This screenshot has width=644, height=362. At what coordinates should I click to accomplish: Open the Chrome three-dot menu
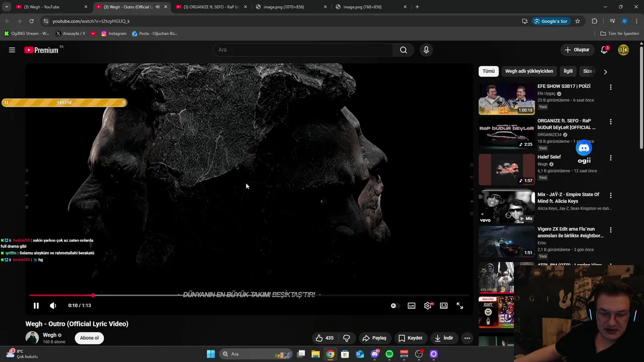[x=637, y=21]
